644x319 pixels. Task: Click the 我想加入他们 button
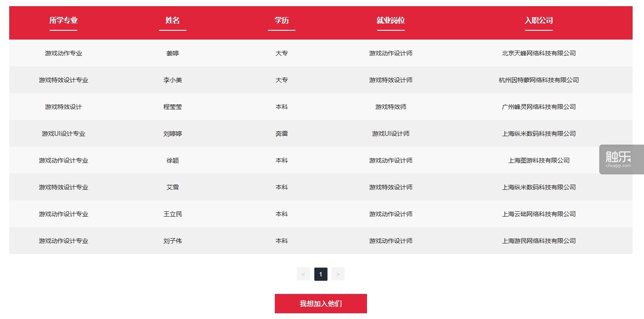[320, 304]
